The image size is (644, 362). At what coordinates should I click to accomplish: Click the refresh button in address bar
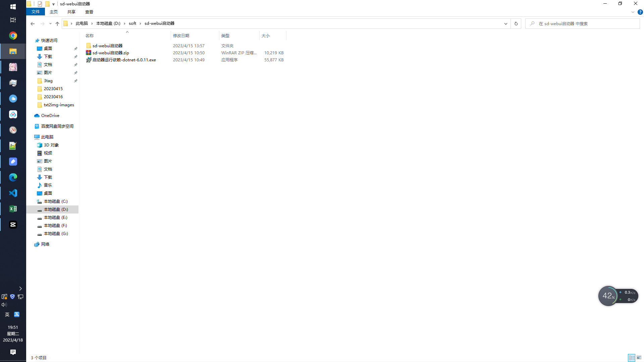tap(516, 23)
